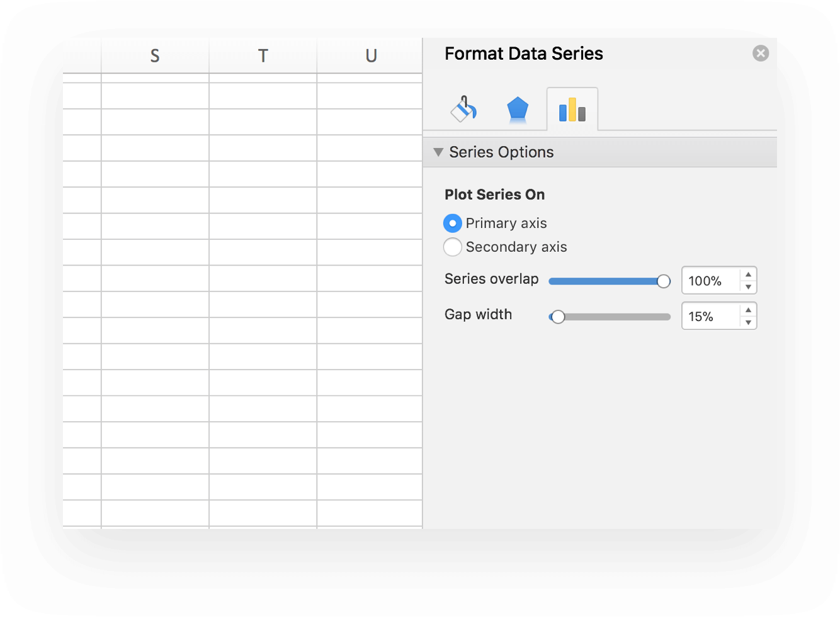This screenshot has width=840, height=617.
Task: Click the Series Options chart icon
Action: (x=571, y=108)
